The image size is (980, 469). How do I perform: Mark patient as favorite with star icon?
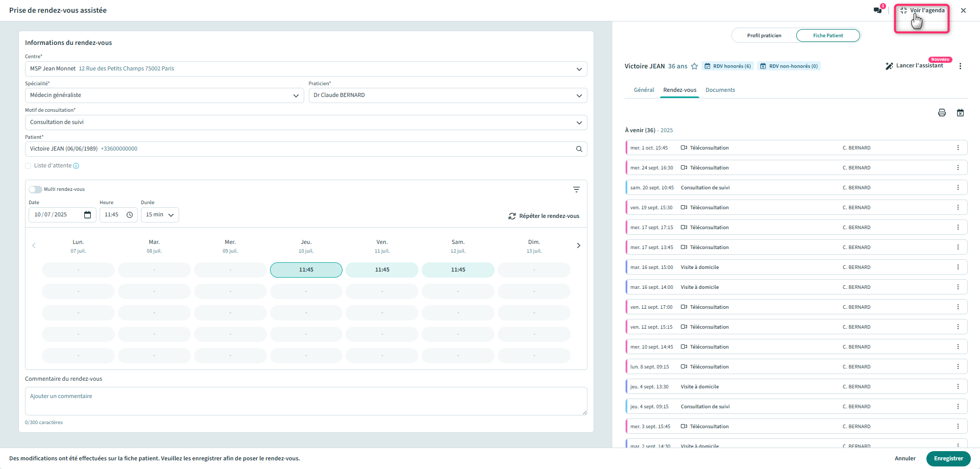694,66
